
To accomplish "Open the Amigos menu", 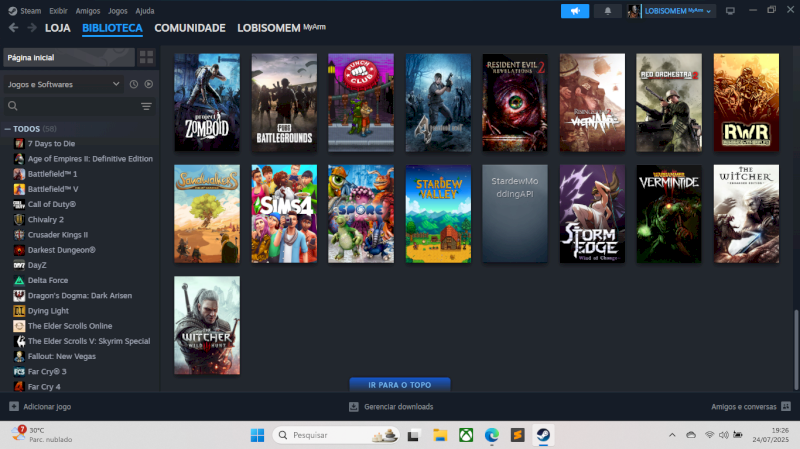I will pyautogui.click(x=88, y=11).
